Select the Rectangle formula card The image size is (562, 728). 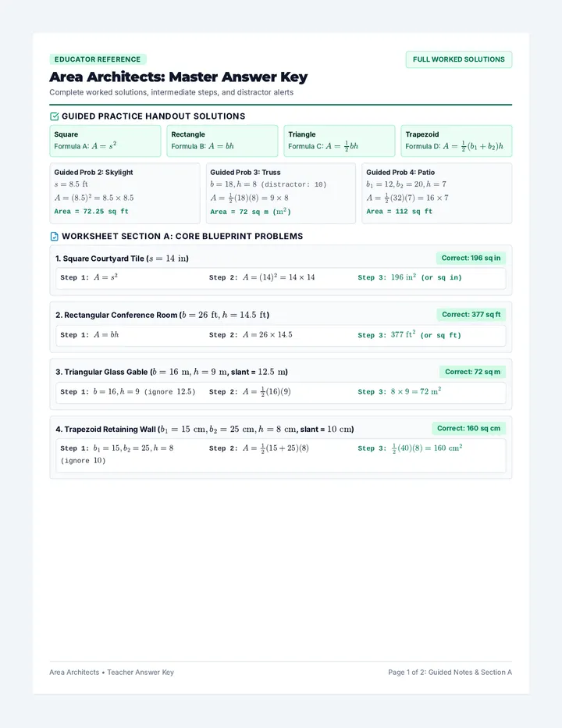tap(222, 141)
